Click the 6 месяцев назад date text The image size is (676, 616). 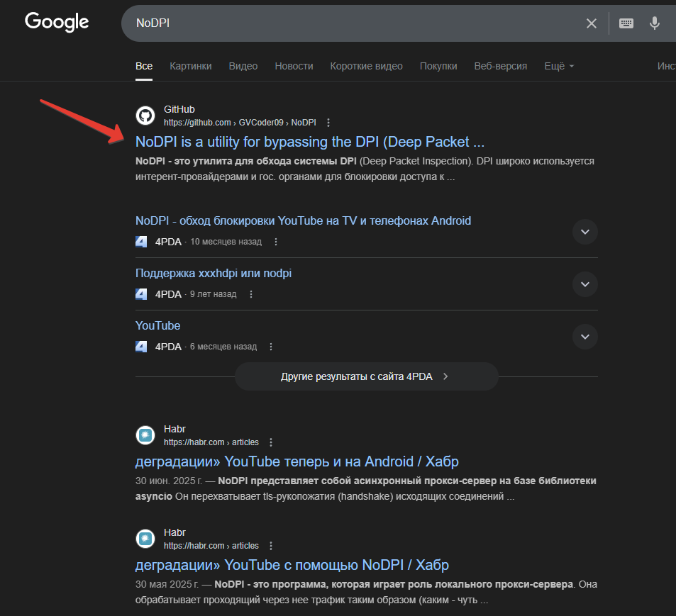coord(223,347)
